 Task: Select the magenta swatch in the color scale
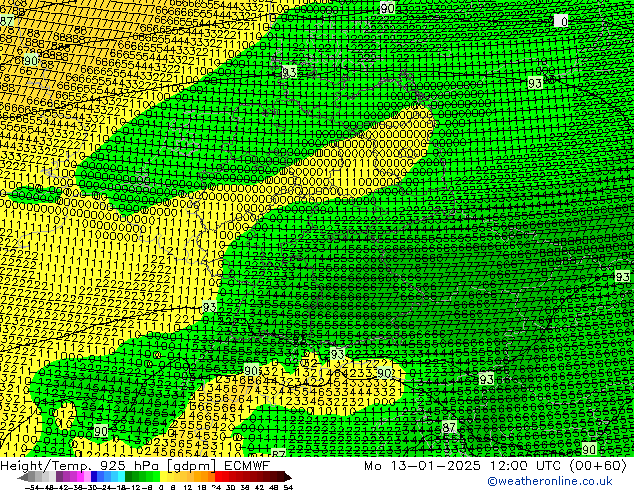pyautogui.click(x=80, y=477)
